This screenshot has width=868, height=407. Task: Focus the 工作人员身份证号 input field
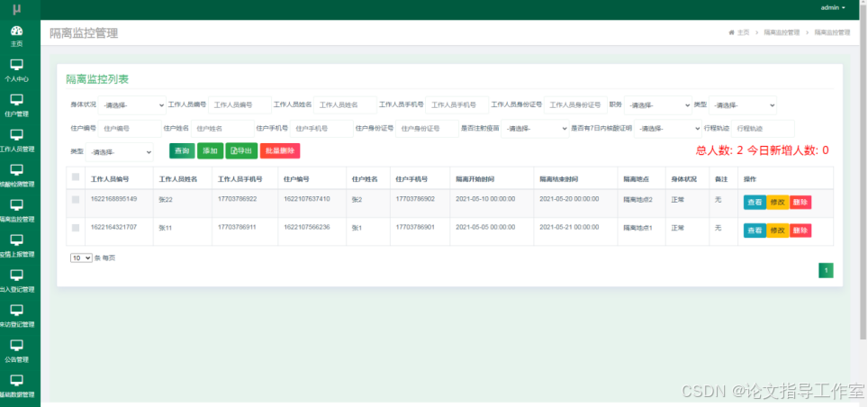[575, 105]
